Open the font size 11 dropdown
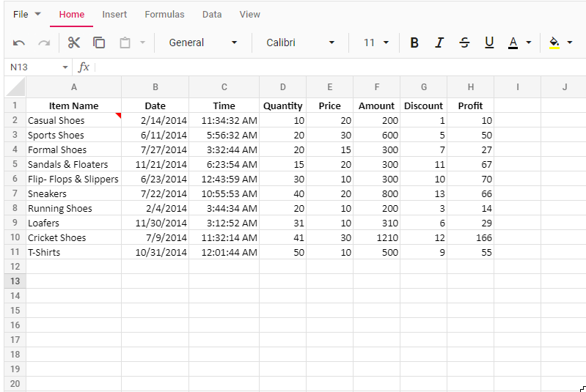586x392 pixels. tap(376, 42)
